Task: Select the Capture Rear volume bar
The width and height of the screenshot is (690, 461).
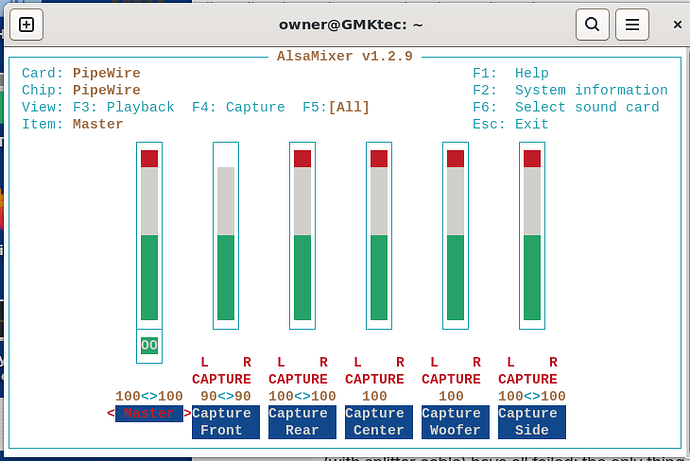Action: click(x=302, y=235)
